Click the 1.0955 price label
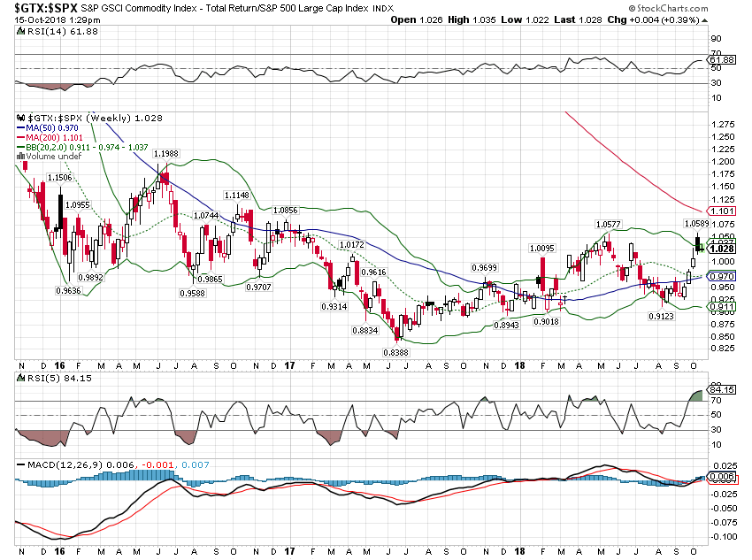752x560 pixels. pos(78,205)
